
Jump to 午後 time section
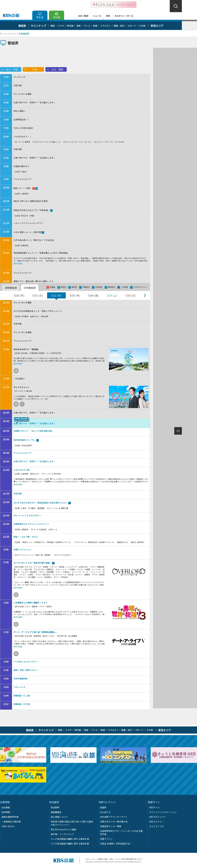33,69
